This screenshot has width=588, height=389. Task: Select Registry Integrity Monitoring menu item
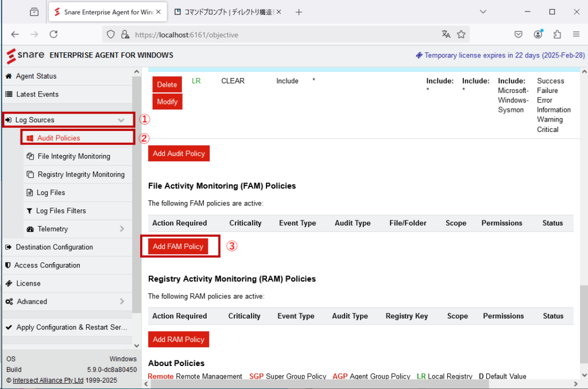(x=78, y=174)
